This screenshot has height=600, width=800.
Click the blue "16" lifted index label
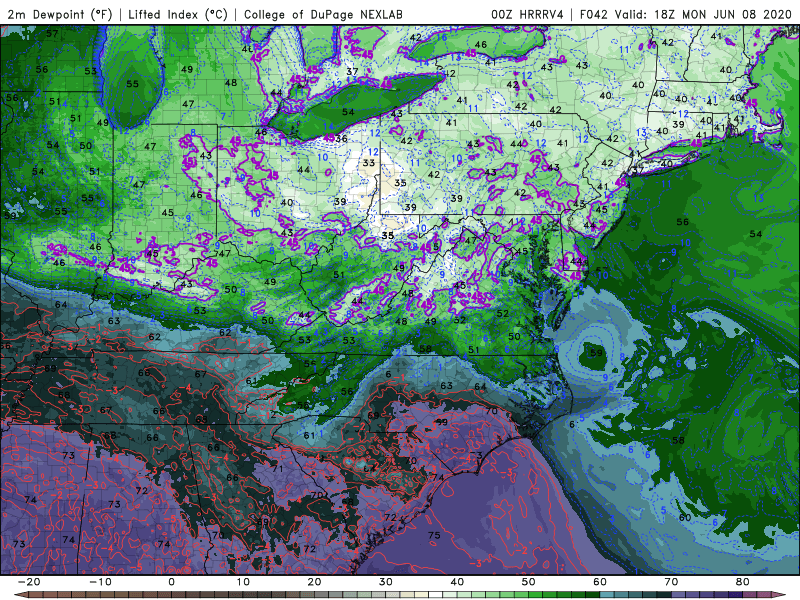point(442,37)
